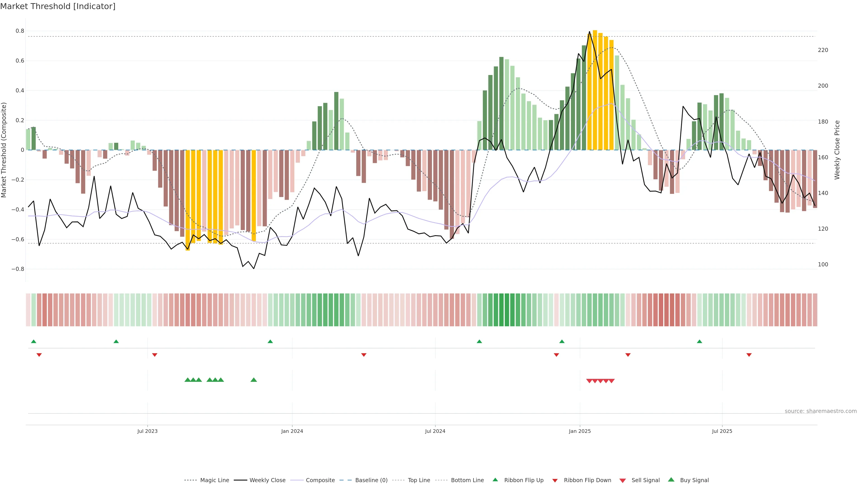Image resolution: width=868 pixels, height=488 pixels.
Task: Toggle the Composite legend entry
Action: (x=320, y=480)
